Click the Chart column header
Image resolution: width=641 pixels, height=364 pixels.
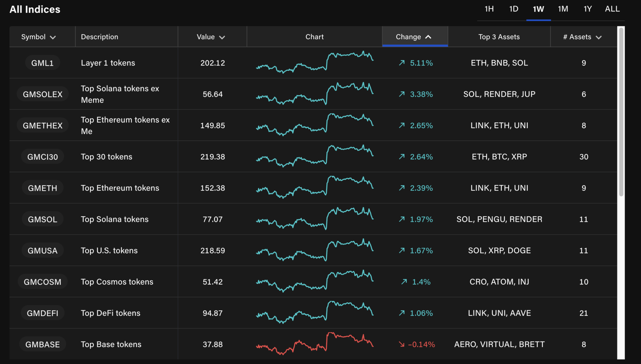(x=314, y=37)
